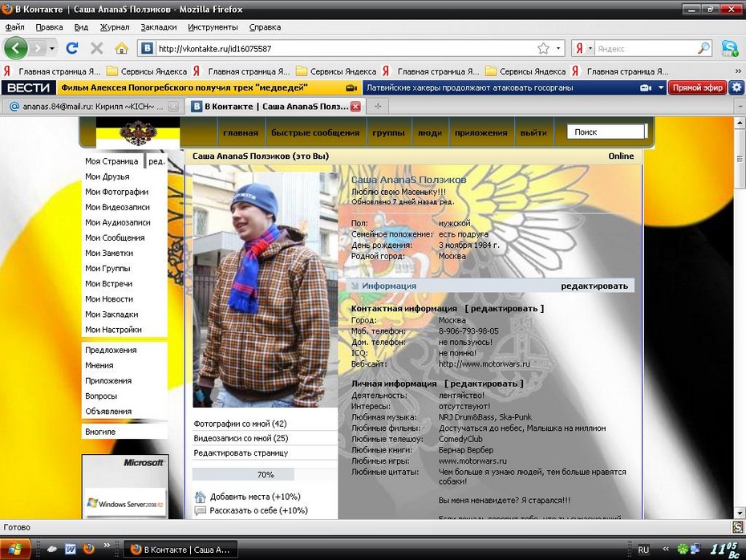Click ред. next to Моя Страница
The height and width of the screenshot is (560, 746).
pos(156,161)
